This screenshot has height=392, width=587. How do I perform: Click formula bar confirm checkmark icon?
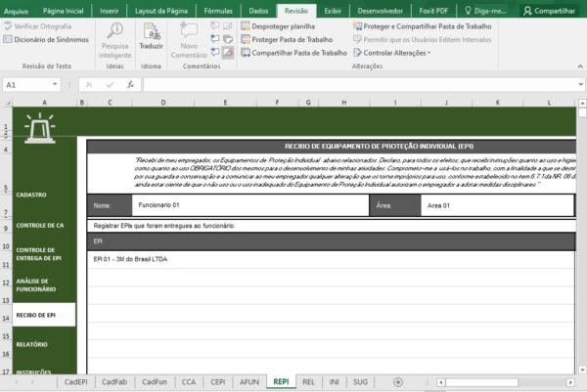coord(110,85)
